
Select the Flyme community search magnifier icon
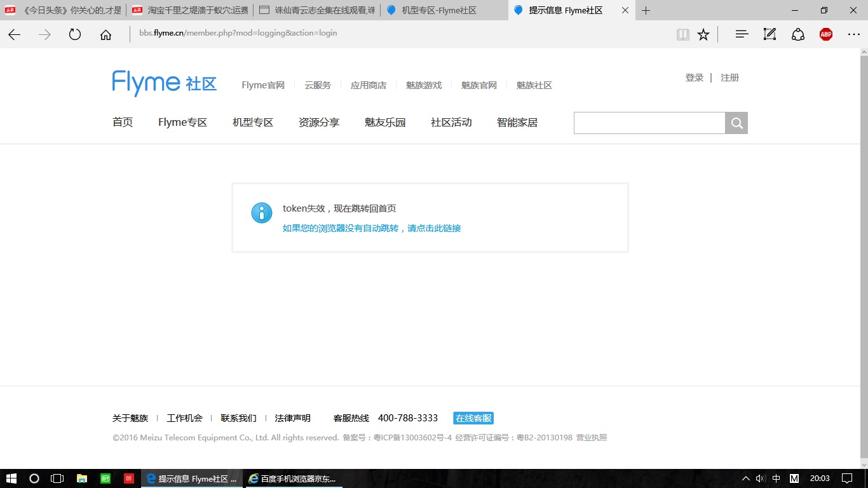[x=736, y=123]
